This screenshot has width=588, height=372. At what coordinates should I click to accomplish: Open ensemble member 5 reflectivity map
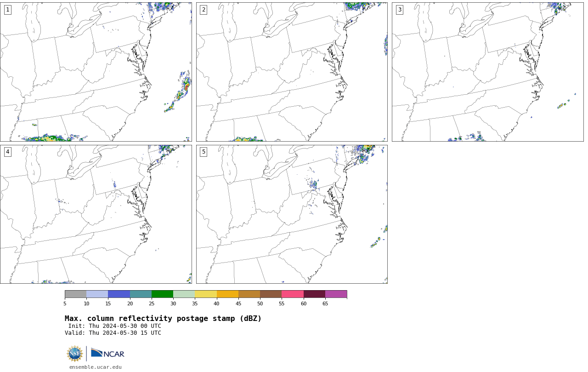click(292, 214)
